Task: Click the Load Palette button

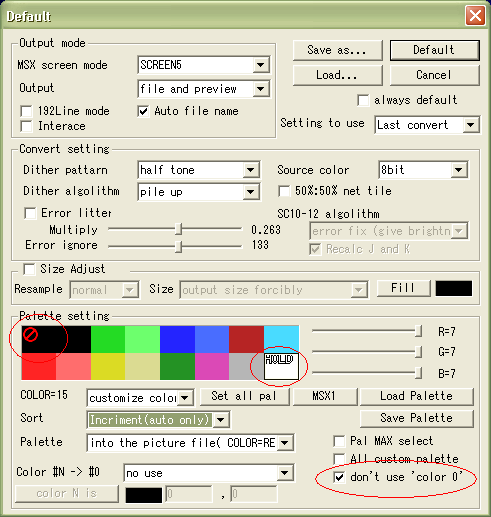Action: 416,396
